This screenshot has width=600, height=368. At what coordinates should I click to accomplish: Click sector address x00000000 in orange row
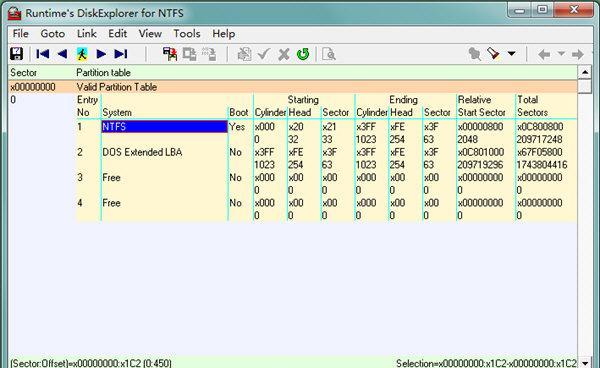(x=33, y=87)
